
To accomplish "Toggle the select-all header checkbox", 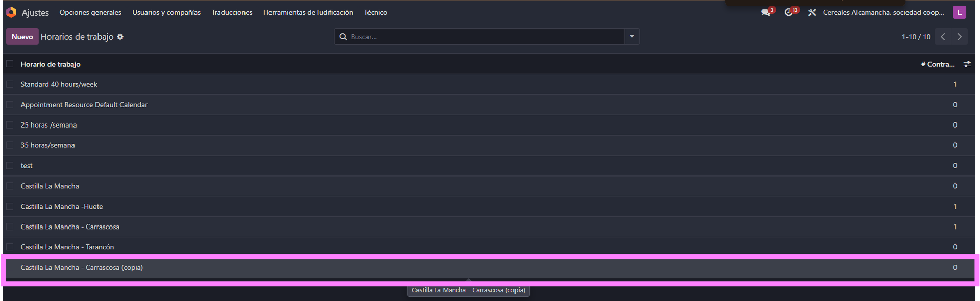I will tap(10, 64).
